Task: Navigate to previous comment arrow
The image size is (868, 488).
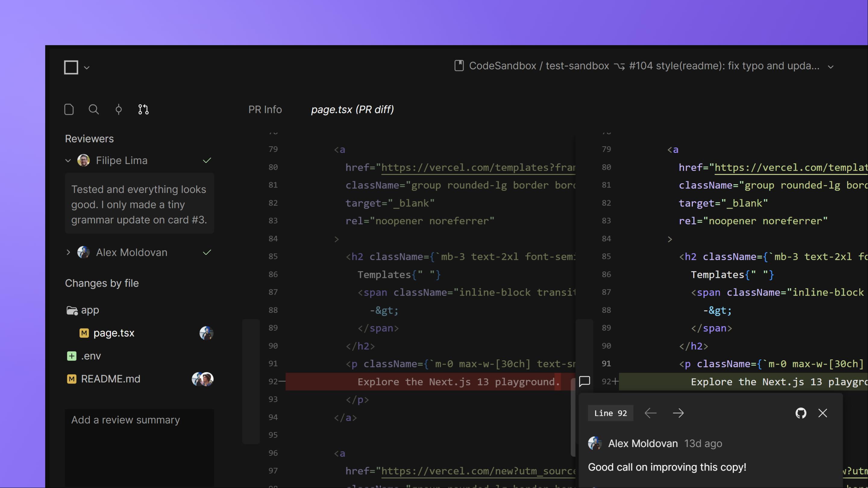Action: coord(650,413)
